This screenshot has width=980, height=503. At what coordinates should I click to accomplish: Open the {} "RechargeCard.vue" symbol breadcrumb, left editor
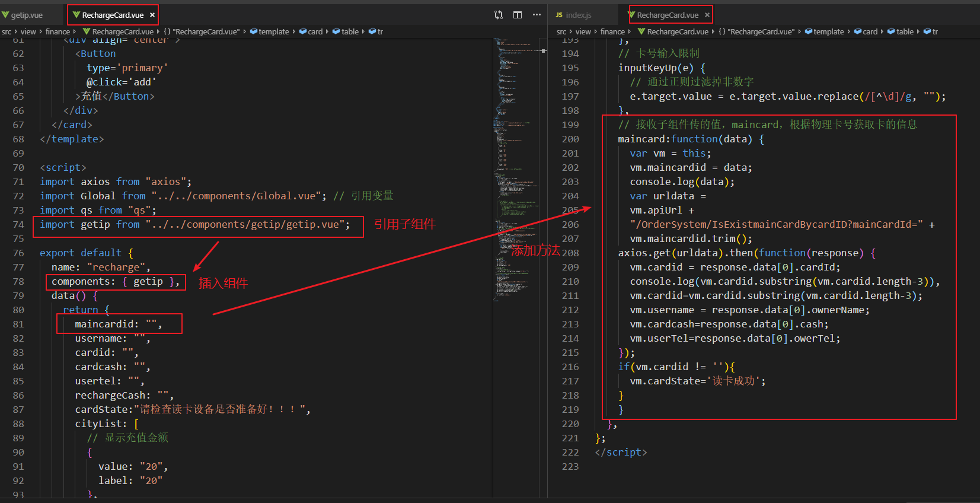[x=202, y=31]
